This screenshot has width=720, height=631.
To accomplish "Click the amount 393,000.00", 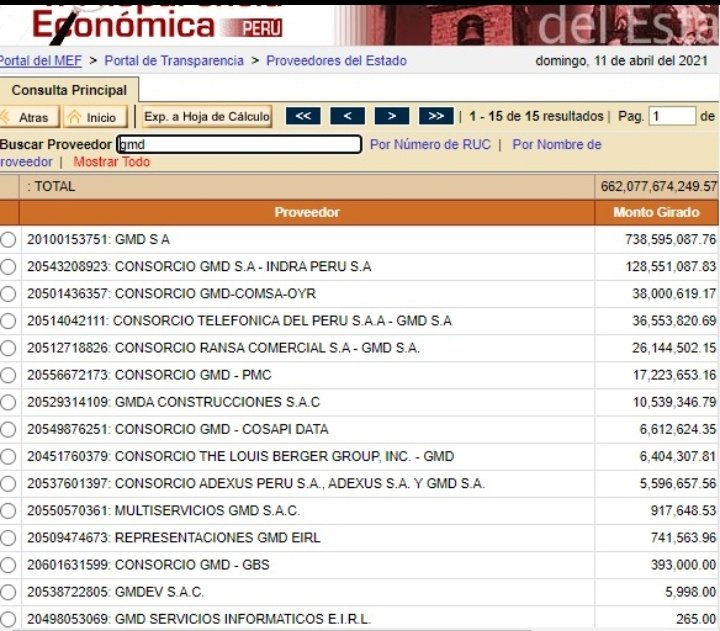I will [x=683, y=565].
